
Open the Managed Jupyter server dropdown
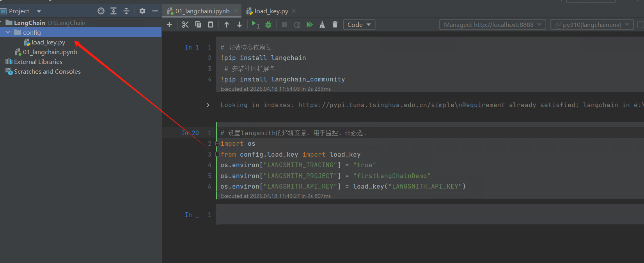coord(492,25)
